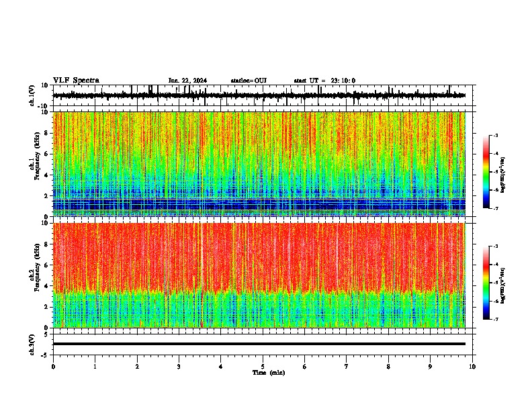Click the 'VLF Spectra' title text

click(76, 81)
